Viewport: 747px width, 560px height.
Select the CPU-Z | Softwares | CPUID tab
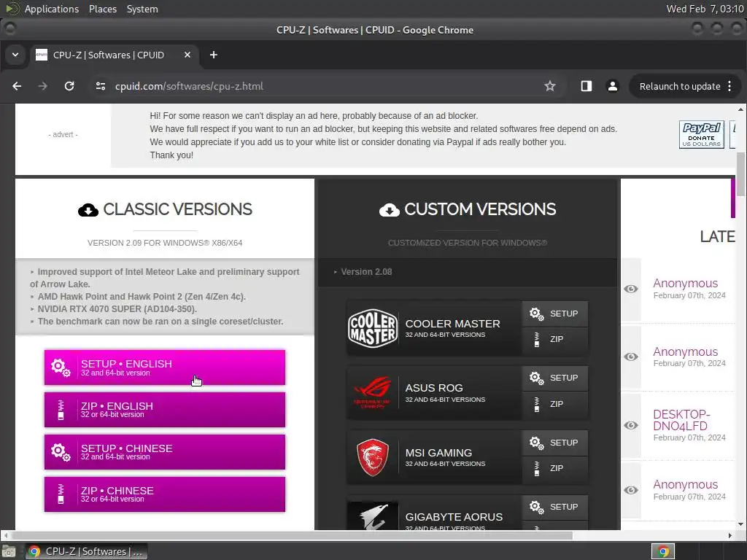pyautogui.click(x=113, y=55)
